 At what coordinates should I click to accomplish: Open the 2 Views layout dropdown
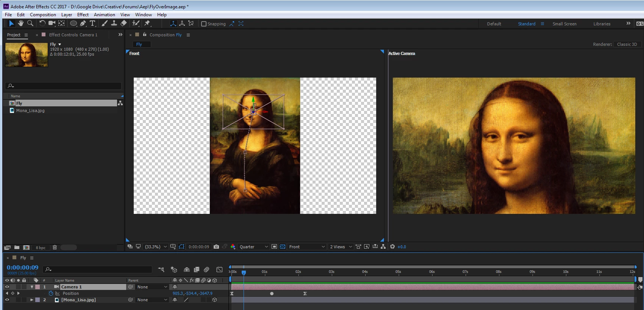pos(341,247)
